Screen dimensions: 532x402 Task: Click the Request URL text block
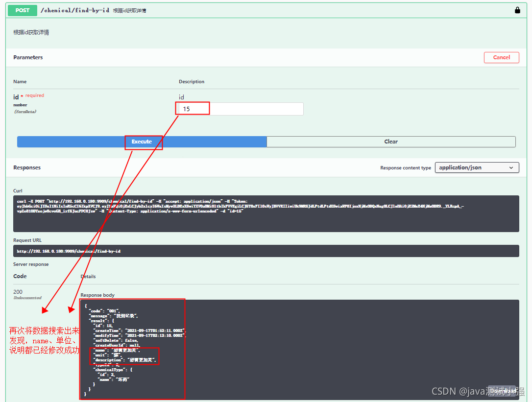coord(266,251)
